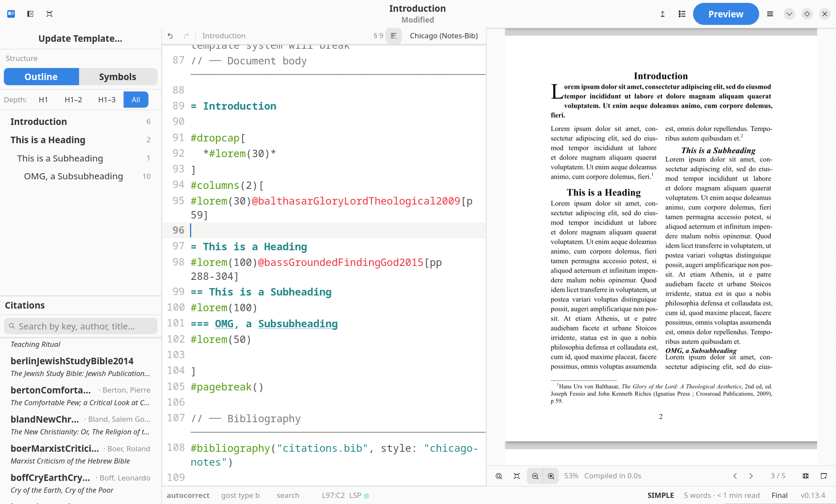Click the 3 / 5 page indicator
Screen dimensions: 836x504
click(778, 476)
